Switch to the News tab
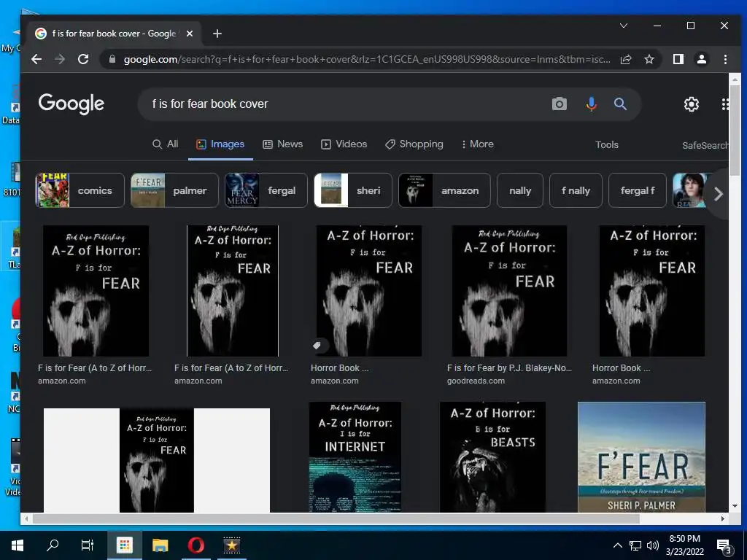Screen dimensions: 747x560 tap(283, 144)
